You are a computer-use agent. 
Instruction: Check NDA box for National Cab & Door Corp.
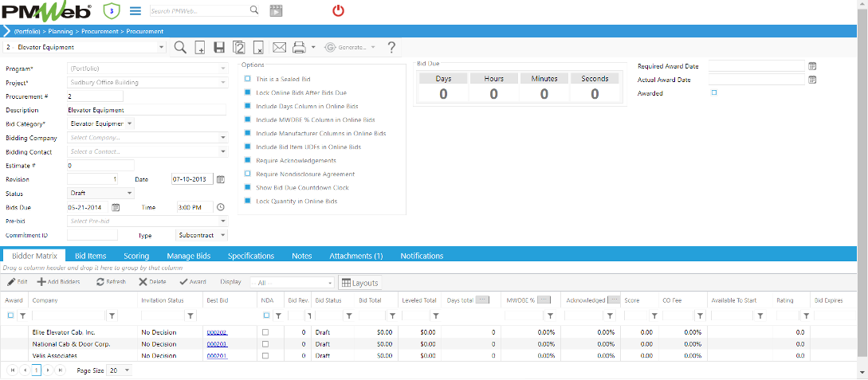pyautogui.click(x=265, y=344)
